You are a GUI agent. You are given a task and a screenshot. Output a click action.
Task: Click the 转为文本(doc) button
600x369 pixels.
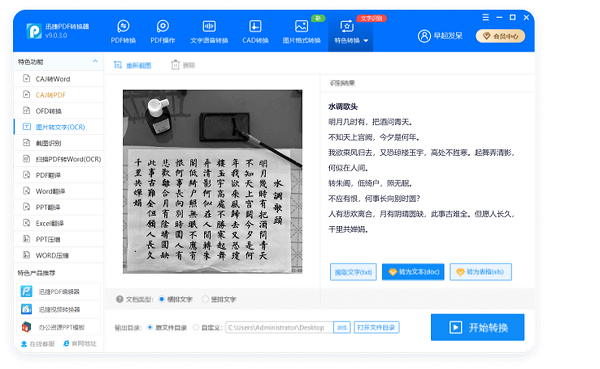tap(413, 272)
